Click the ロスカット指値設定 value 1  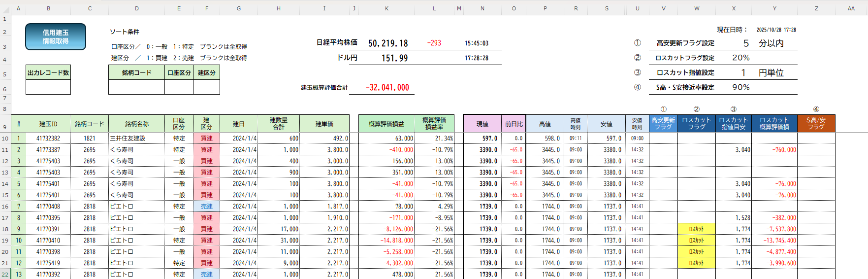[743, 73]
